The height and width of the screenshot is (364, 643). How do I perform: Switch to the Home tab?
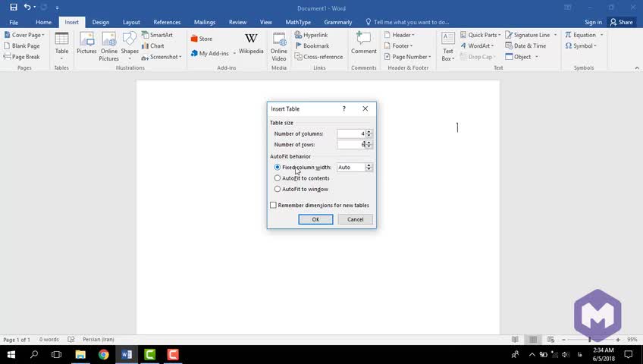[43, 22]
